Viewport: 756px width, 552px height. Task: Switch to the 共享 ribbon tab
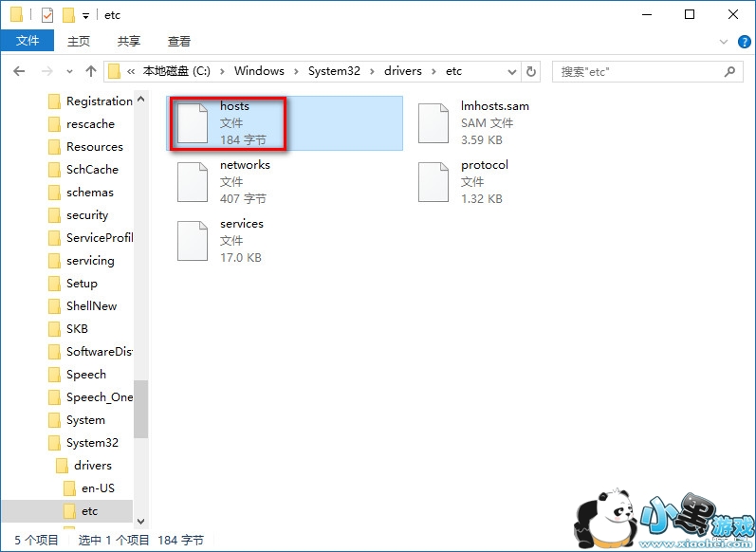129,41
